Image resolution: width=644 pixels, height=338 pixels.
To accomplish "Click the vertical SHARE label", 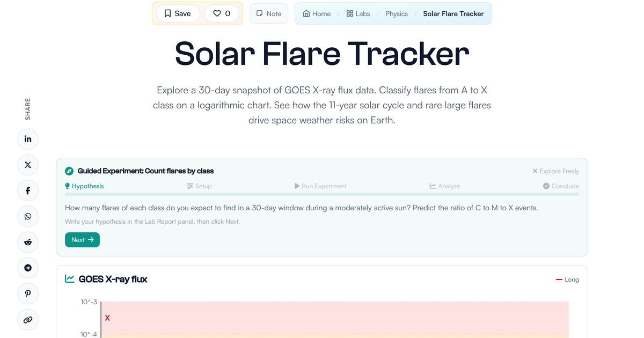I will [x=28, y=109].
